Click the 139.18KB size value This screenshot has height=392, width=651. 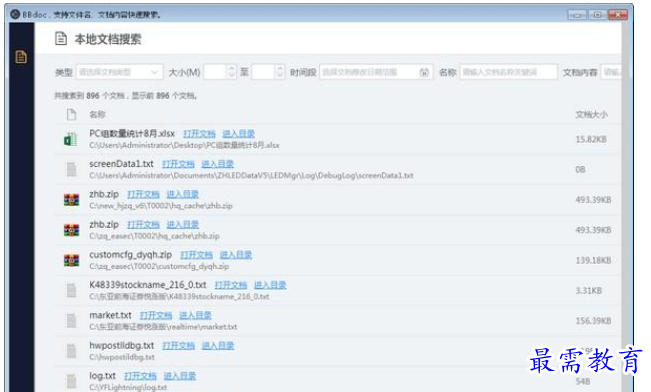593,260
